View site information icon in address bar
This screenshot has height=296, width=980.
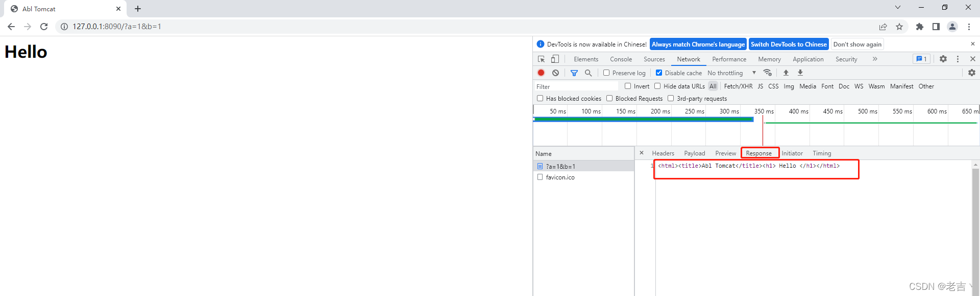pos(64,27)
